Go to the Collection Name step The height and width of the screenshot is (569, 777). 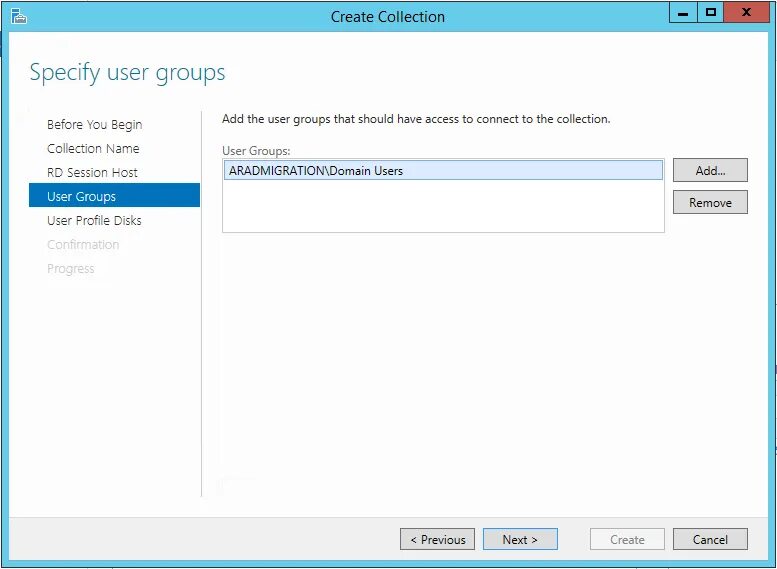coord(93,148)
